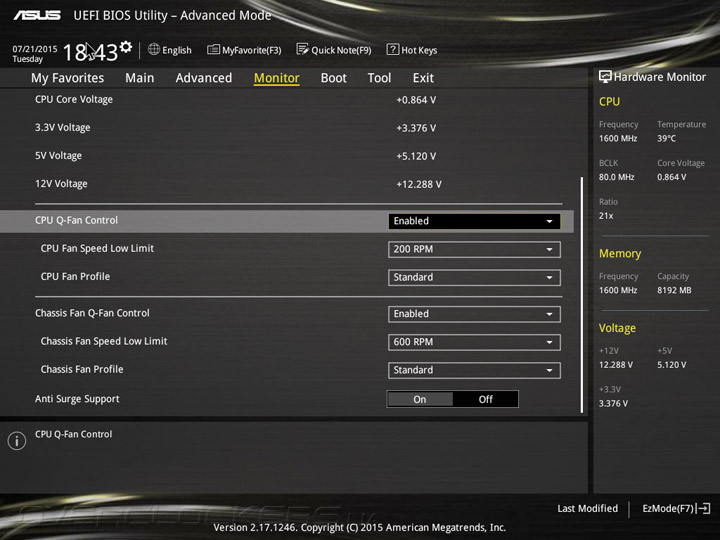720x540 pixels.
Task: Turn Anti Surge Support On
Action: coord(420,399)
